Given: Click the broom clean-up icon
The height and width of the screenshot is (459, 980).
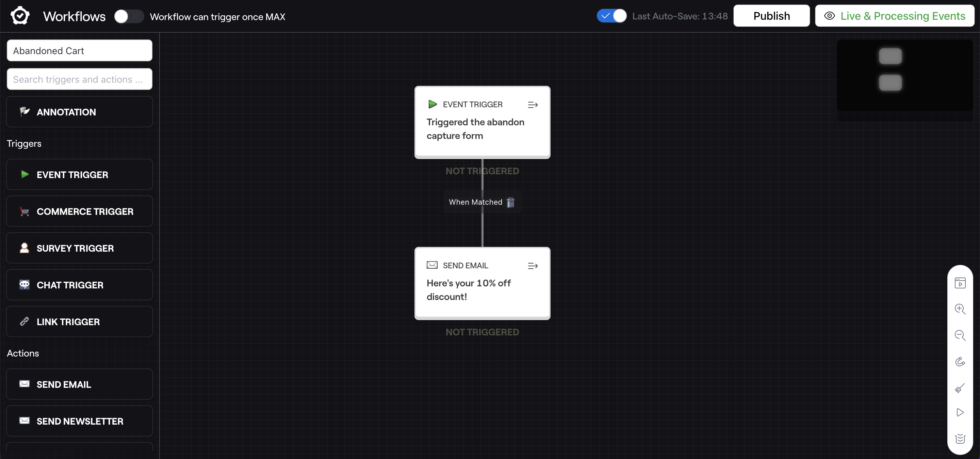Looking at the screenshot, I should coord(960,388).
